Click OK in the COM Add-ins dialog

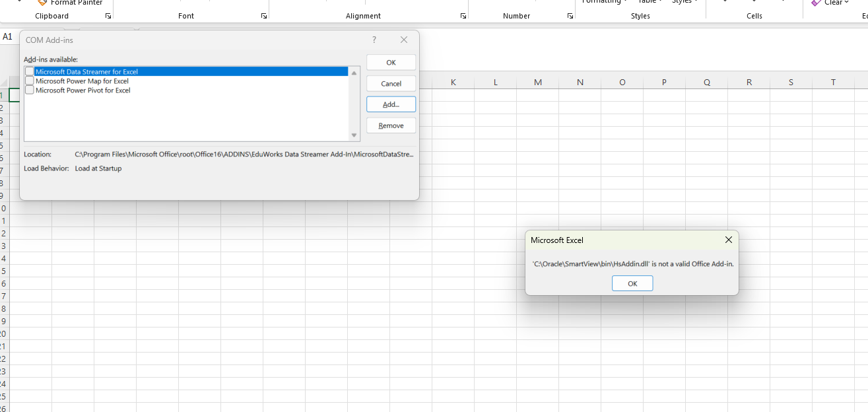391,63
